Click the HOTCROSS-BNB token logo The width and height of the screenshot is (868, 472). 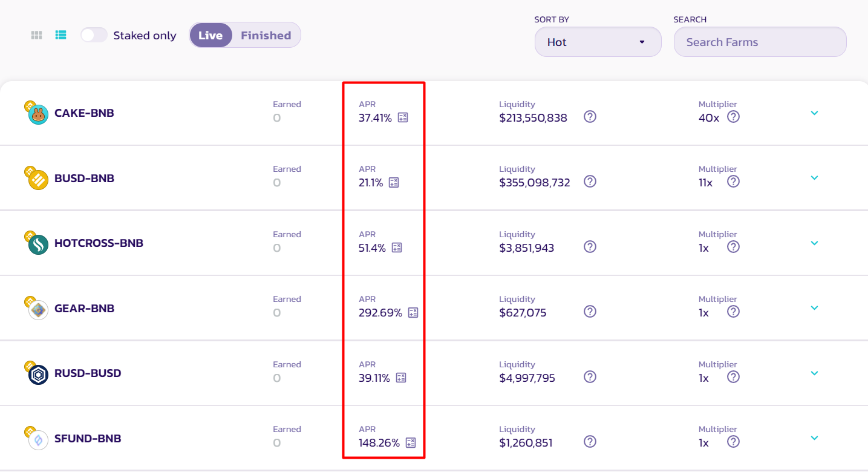[x=38, y=244]
